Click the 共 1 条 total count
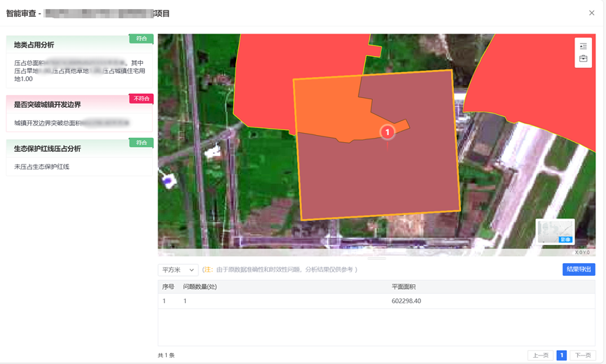 166,355
